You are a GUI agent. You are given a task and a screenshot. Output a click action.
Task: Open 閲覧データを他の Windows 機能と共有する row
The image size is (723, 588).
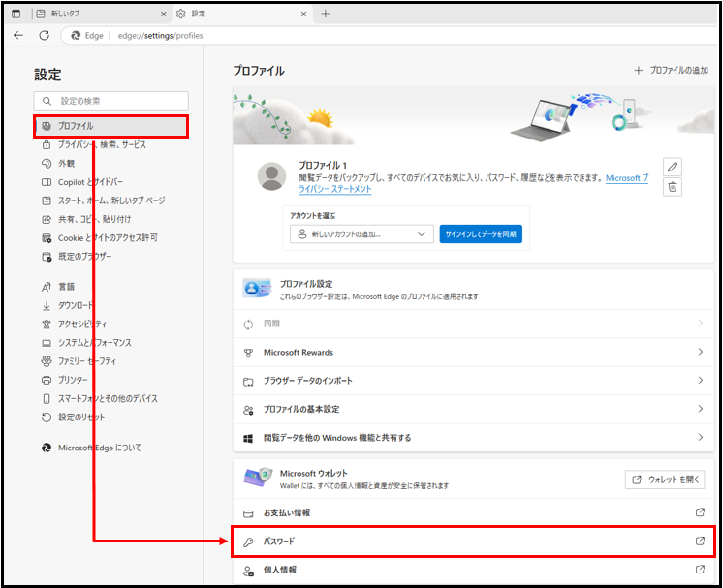click(474, 438)
